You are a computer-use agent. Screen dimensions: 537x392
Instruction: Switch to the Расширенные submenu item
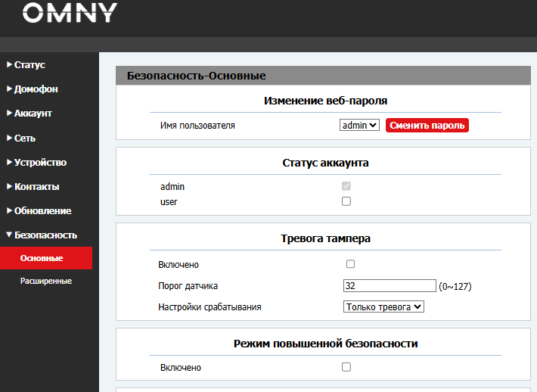point(45,281)
